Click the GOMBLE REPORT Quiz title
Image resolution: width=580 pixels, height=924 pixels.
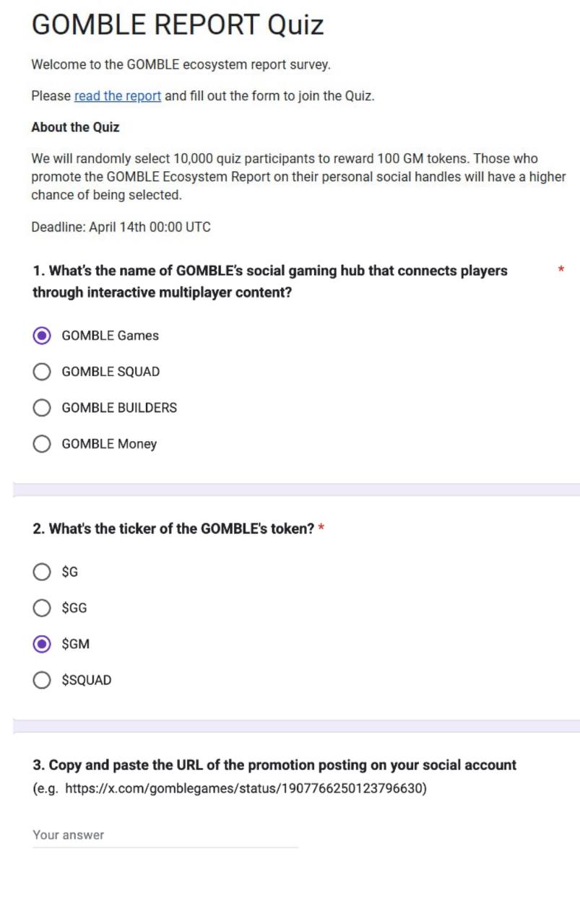178,25
